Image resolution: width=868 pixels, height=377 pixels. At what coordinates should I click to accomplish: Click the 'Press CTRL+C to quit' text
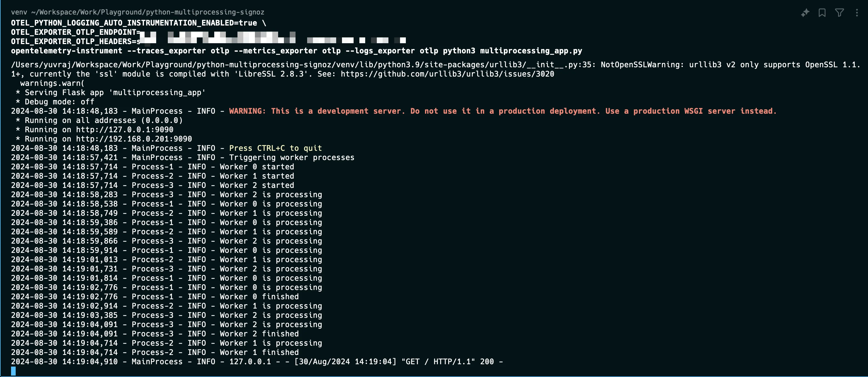[275, 148]
